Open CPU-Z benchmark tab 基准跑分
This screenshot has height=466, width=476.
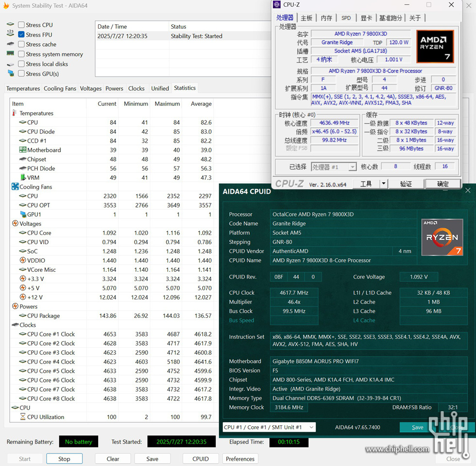click(391, 18)
